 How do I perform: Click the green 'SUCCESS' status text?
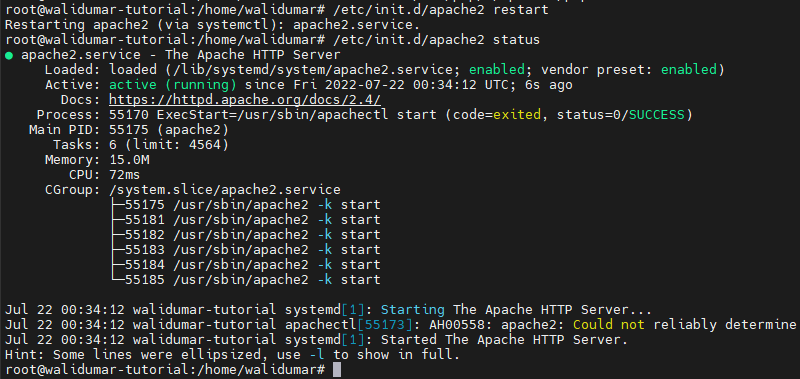656,115
